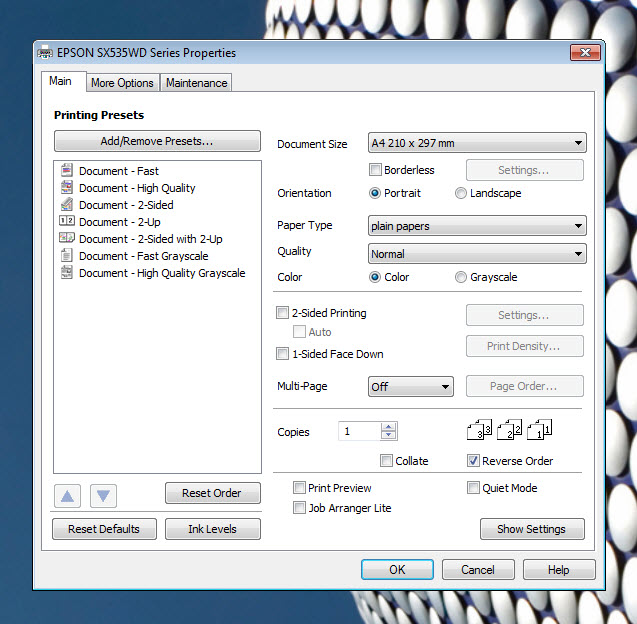
Task: Click the page 3 collate illustration icon
Action: (x=479, y=430)
